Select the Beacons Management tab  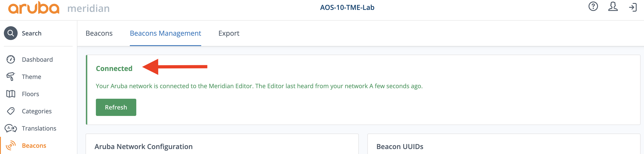[165, 33]
